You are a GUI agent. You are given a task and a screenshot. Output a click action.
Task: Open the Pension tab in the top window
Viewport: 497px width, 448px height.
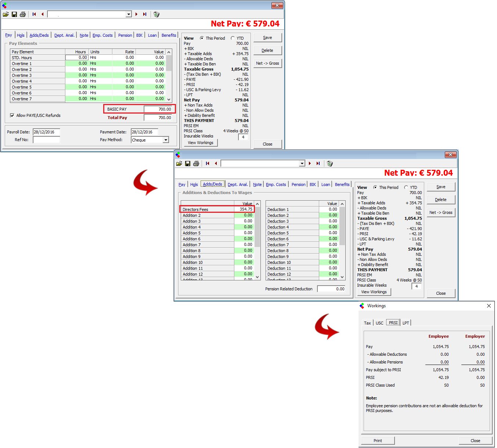pyautogui.click(x=125, y=35)
